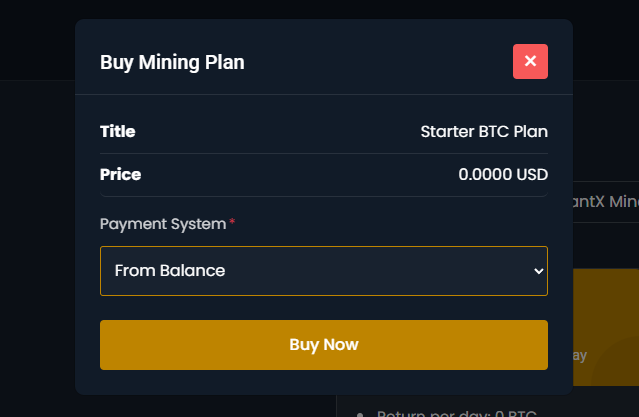This screenshot has height=417, width=639.
Task: Click the orange plan card behind the dialog
Action: [606, 327]
